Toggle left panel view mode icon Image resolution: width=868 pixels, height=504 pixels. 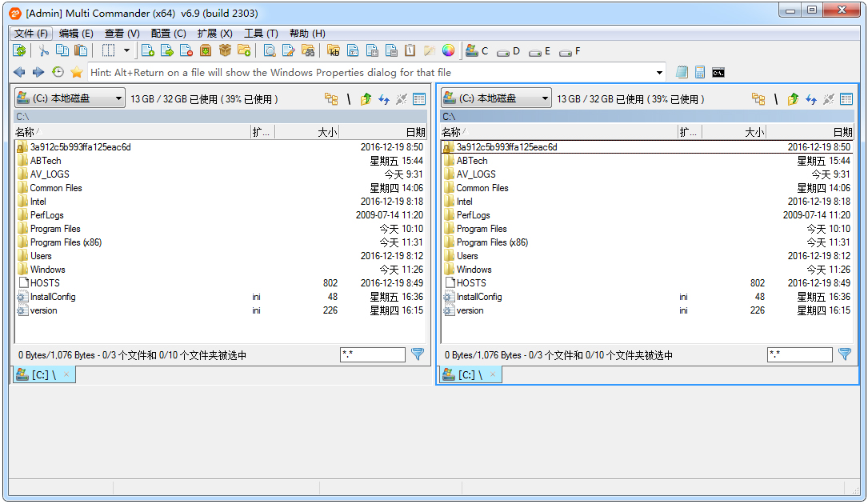(419, 99)
